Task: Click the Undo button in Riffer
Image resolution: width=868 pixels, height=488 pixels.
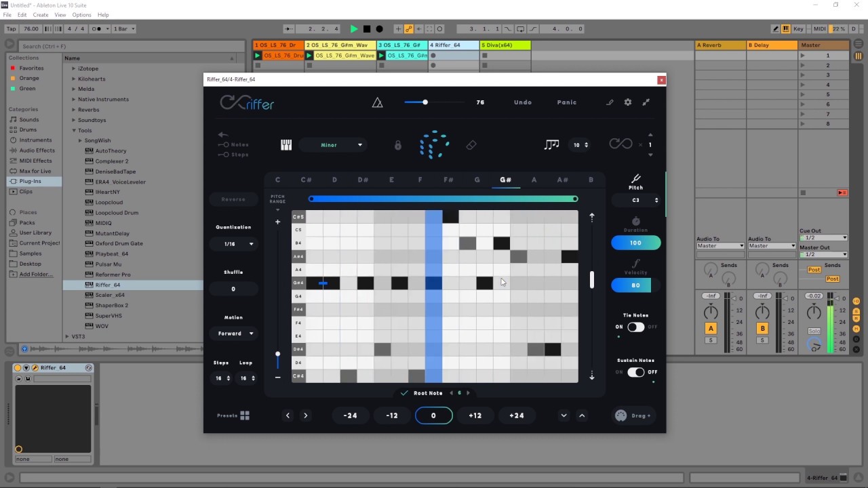Action: pyautogui.click(x=523, y=102)
